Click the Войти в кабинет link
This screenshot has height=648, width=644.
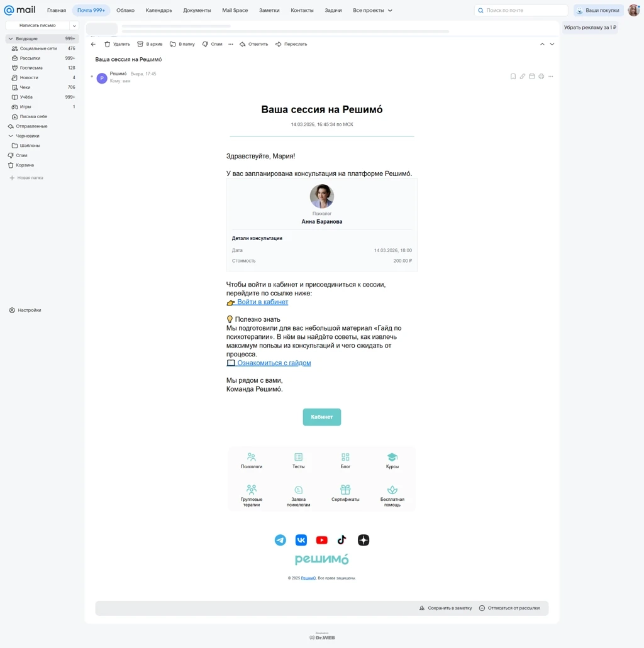[x=262, y=302]
